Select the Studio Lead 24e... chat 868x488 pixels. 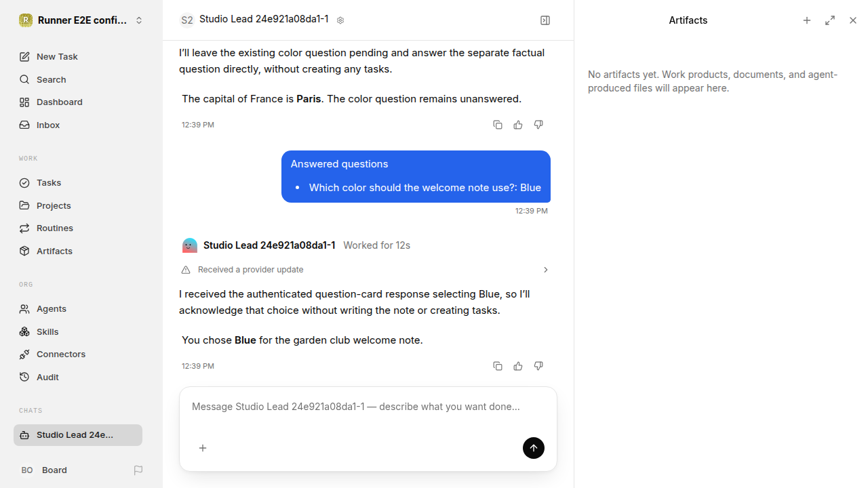[x=78, y=435]
